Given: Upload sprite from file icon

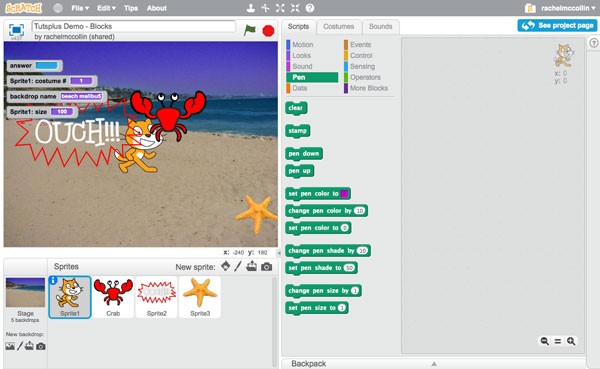Looking at the screenshot, I should [251, 266].
